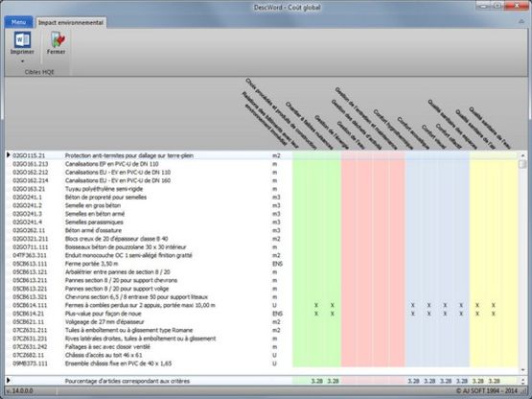Click the Ferme portée 3,50 m description

click(92, 264)
